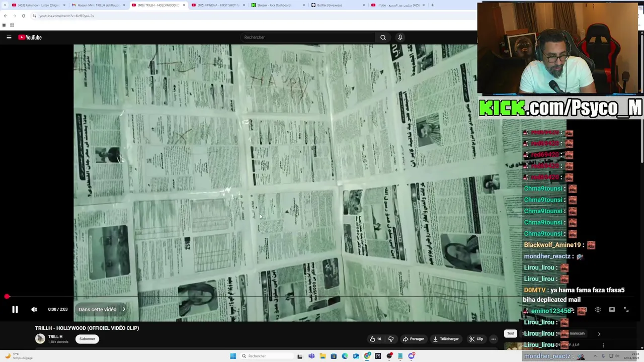The width and height of the screenshot is (644, 362).
Task: Open player settings gear
Action: click(598, 310)
